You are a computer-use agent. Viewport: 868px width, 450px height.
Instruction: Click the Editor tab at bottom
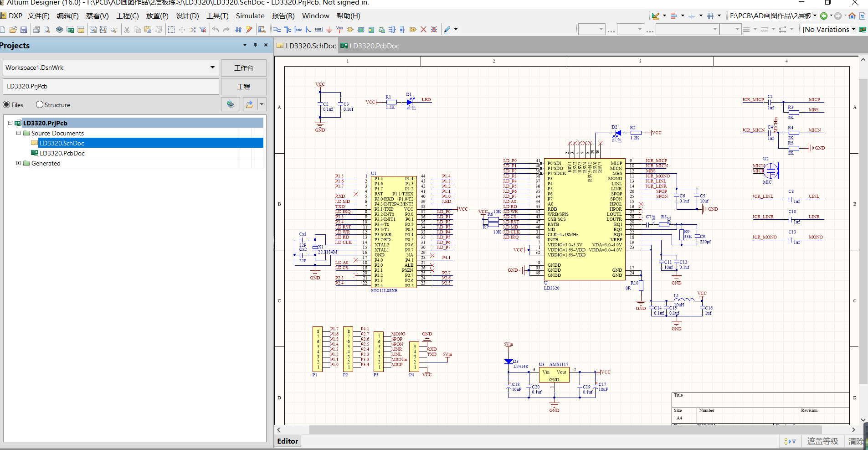[288, 441]
